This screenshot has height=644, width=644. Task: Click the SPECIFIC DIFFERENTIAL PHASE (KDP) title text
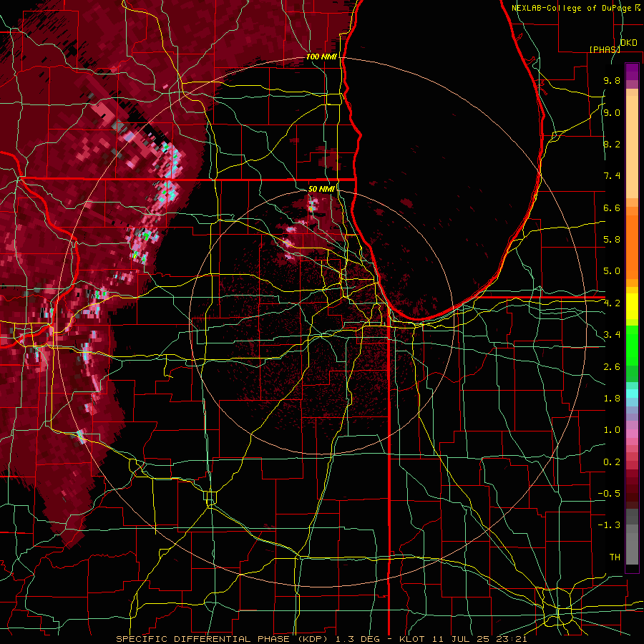coord(222,639)
